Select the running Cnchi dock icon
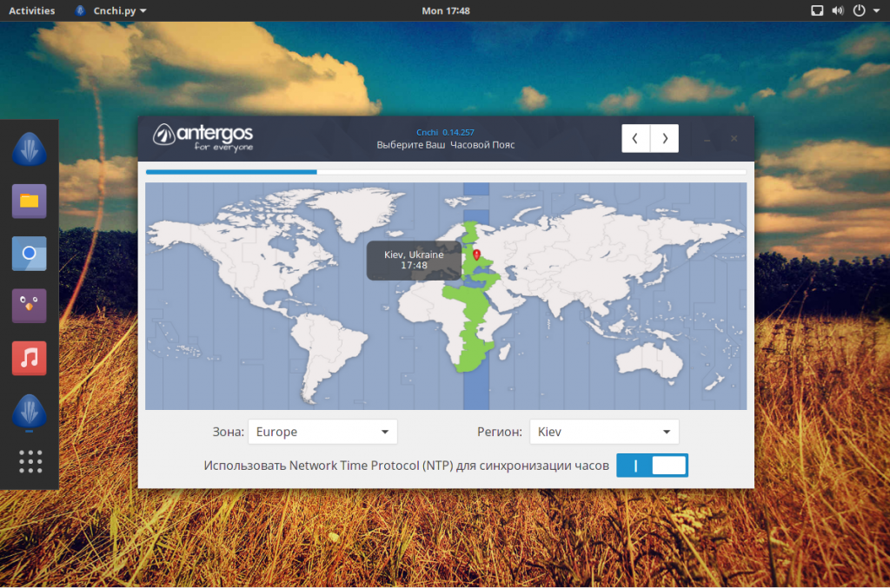Viewport: 890px width, 588px height. tap(29, 412)
